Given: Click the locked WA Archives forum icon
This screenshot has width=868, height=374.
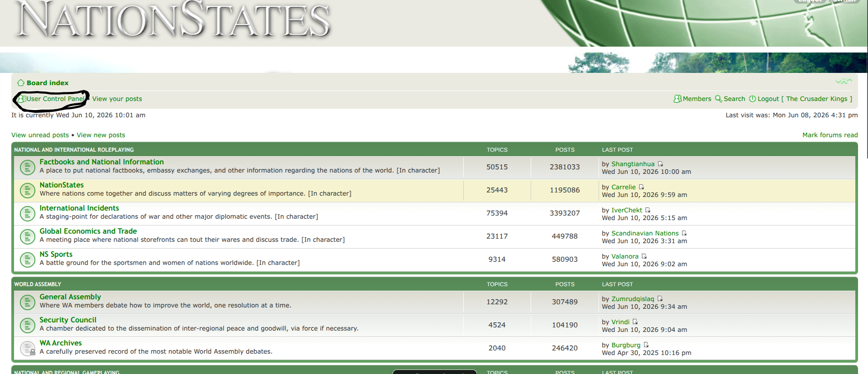Looking at the screenshot, I should (x=28, y=348).
